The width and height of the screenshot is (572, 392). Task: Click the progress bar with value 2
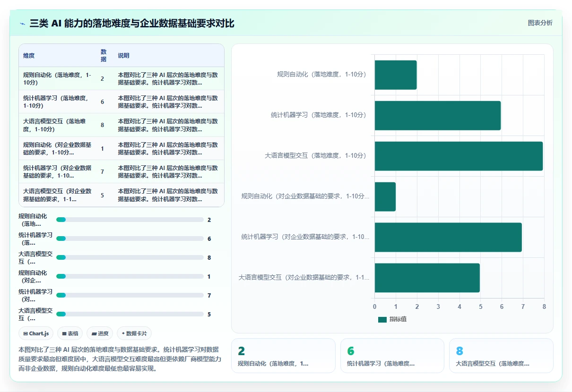130,220
